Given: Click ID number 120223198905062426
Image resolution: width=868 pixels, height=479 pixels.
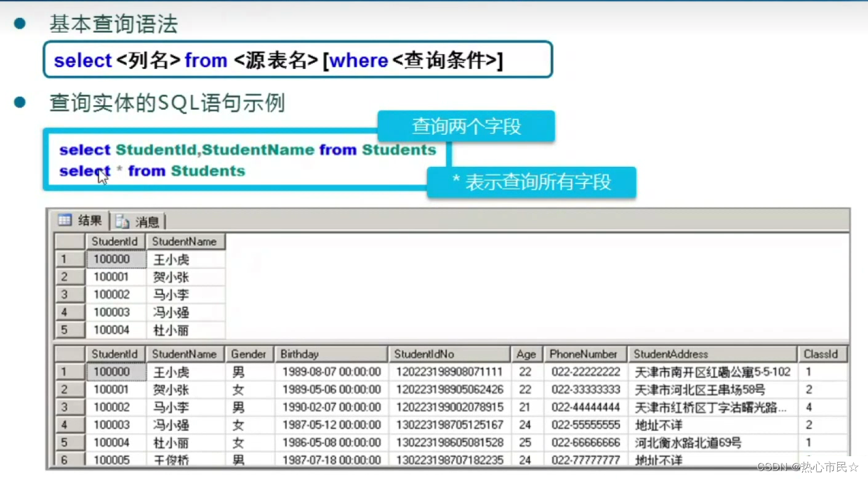Looking at the screenshot, I should pos(449,390).
